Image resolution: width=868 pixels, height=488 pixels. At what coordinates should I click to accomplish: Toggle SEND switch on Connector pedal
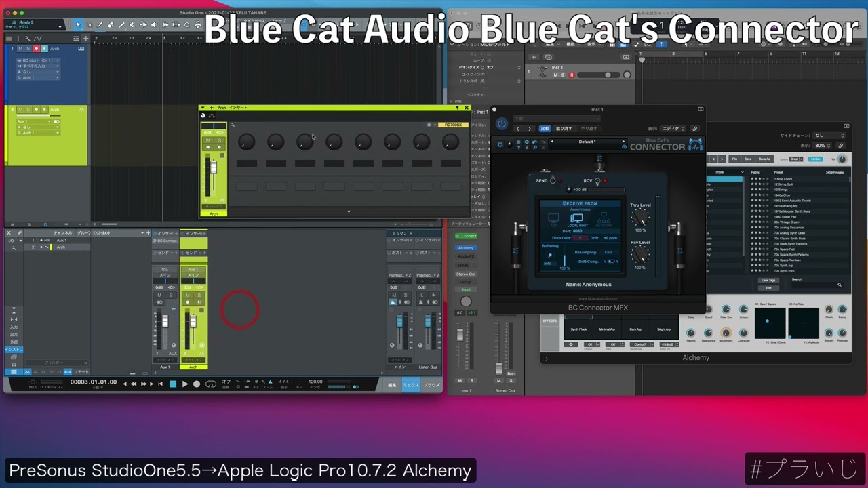tap(553, 181)
